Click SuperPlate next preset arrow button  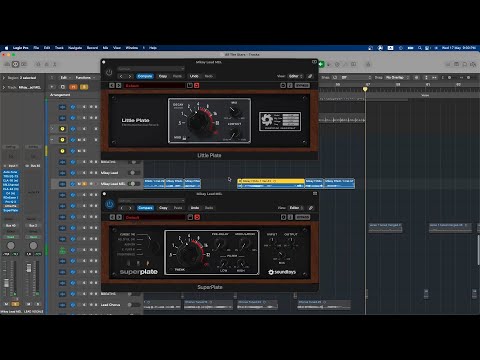(119, 217)
